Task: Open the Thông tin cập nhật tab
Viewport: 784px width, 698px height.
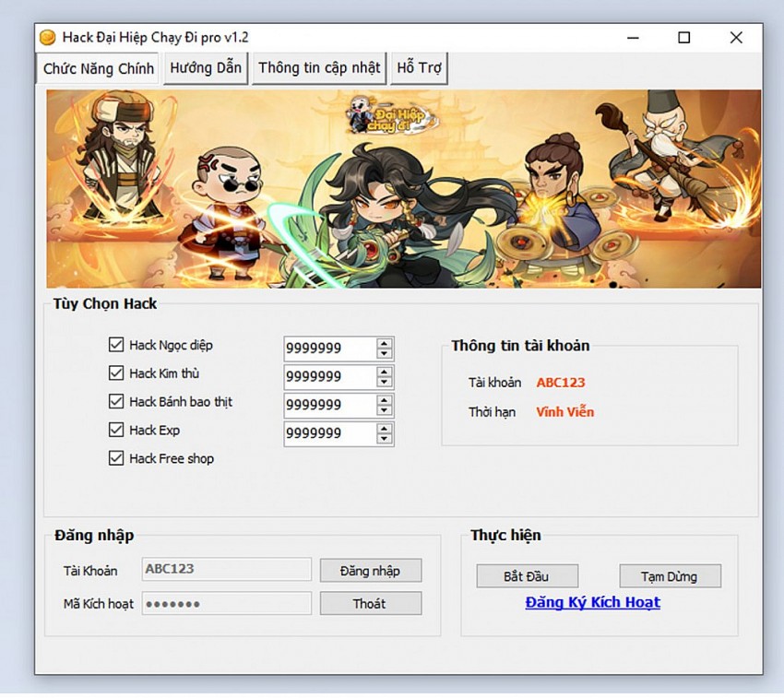Action: pos(318,67)
